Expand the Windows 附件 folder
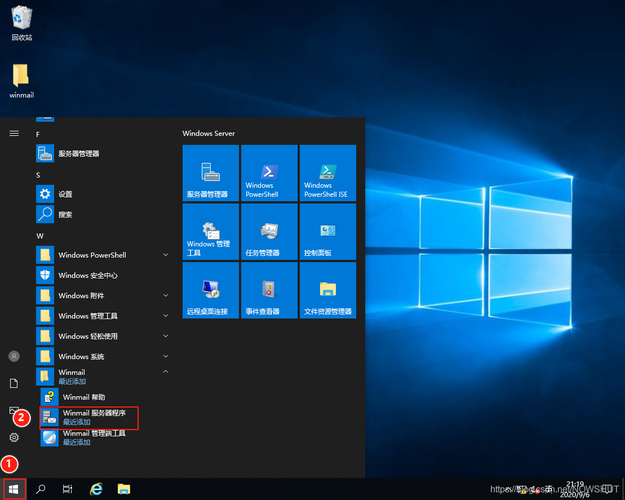The height and width of the screenshot is (500, 625). click(103, 295)
